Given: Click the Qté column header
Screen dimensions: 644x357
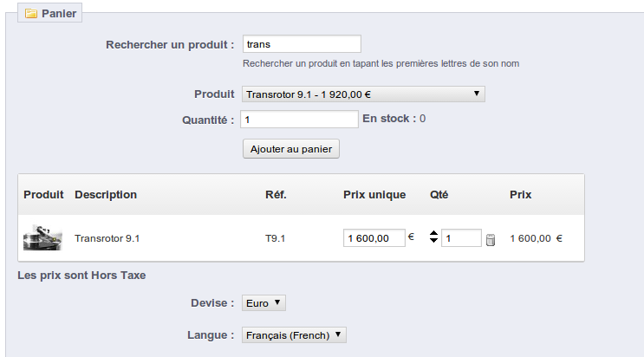Looking at the screenshot, I should coord(439,194).
